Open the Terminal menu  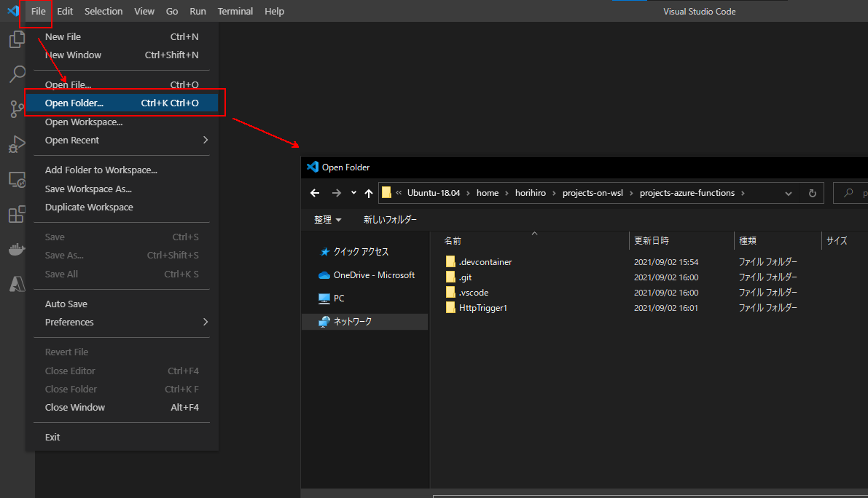point(235,11)
